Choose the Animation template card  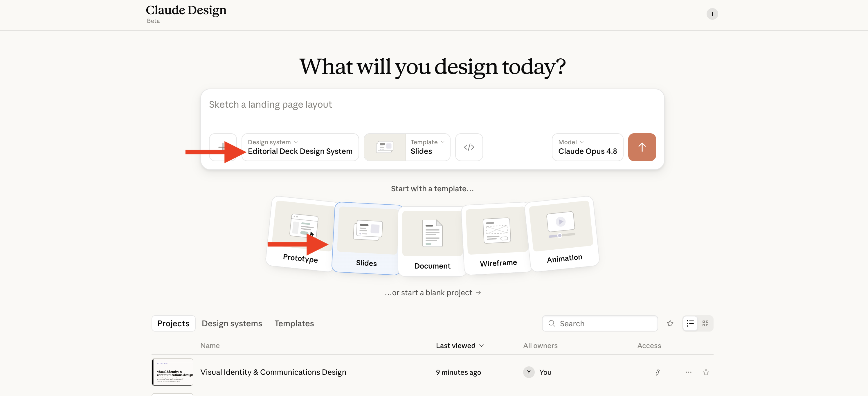(x=561, y=233)
